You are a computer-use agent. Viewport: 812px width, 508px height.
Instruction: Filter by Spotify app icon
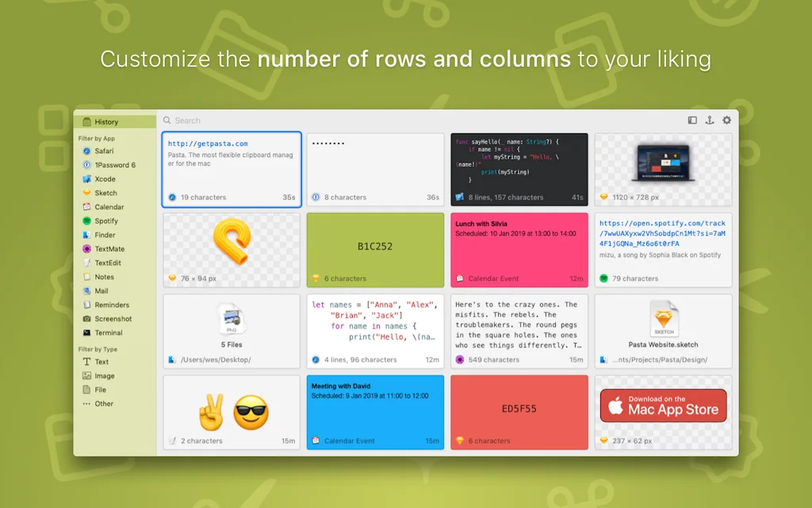[x=87, y=221]
